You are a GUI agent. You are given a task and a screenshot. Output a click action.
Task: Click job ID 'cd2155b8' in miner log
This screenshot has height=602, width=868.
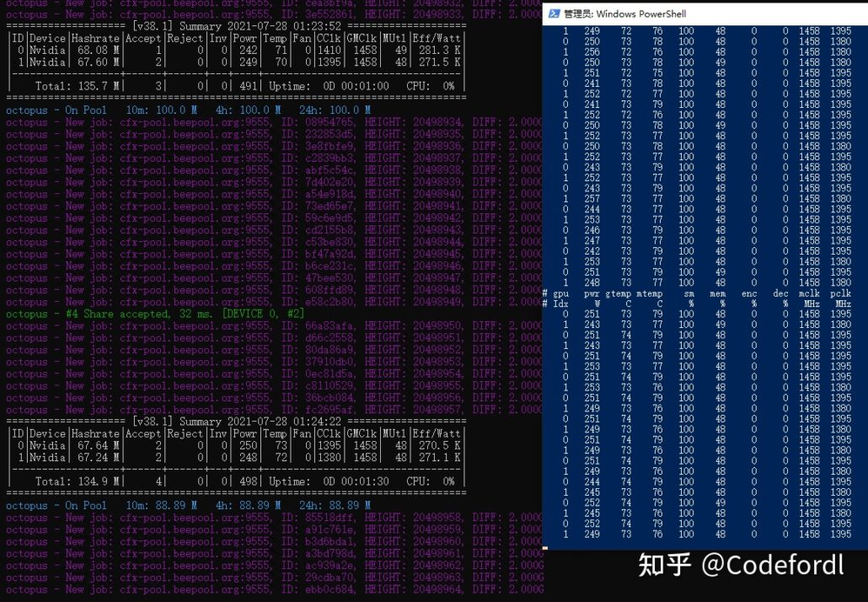(329, 230)
